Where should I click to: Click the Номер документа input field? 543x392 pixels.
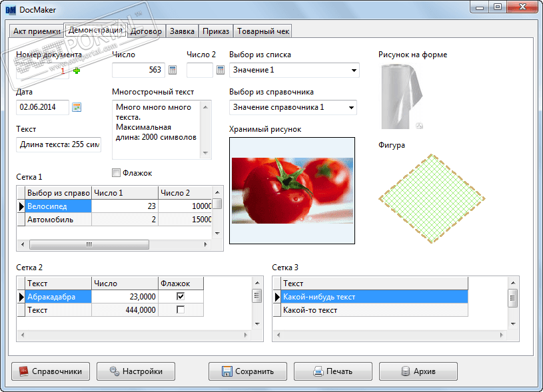[x=42, y=71]
